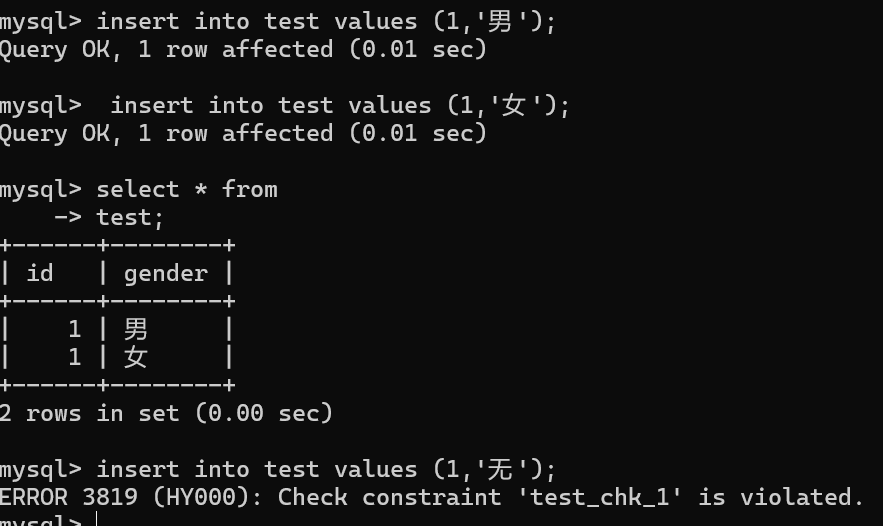Screen dimensions: 883x526
Task: Click the id value 1 in the first row
Action: [x=74, y=329]
